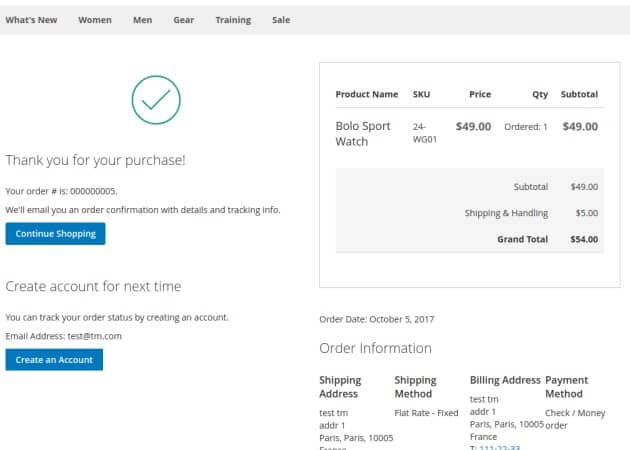The height and width of the screenshot is (450, 630).
Task: Click the SKU value 24-WG01
Action: point(424,134)
